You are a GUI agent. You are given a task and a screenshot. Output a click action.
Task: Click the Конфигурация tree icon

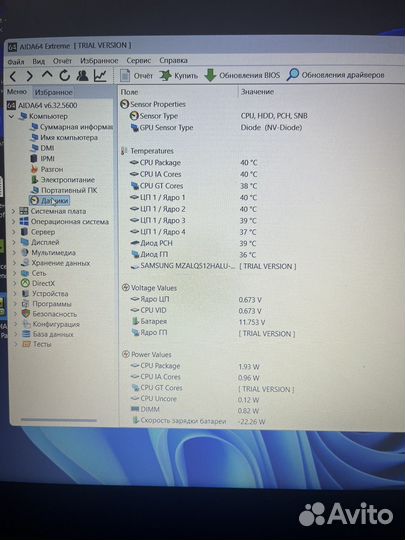26,324
